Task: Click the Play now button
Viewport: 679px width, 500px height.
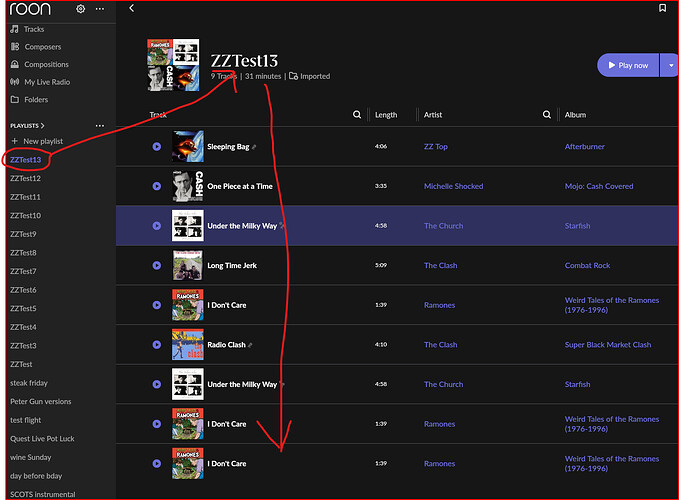Action: [628, 65]
